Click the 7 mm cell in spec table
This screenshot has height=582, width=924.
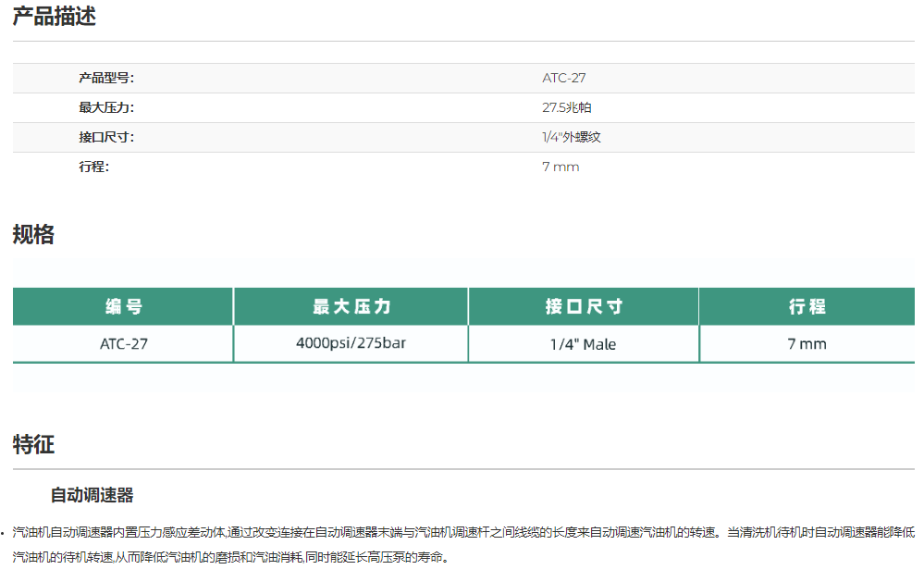pyautogui.click(x=807, y=343)
